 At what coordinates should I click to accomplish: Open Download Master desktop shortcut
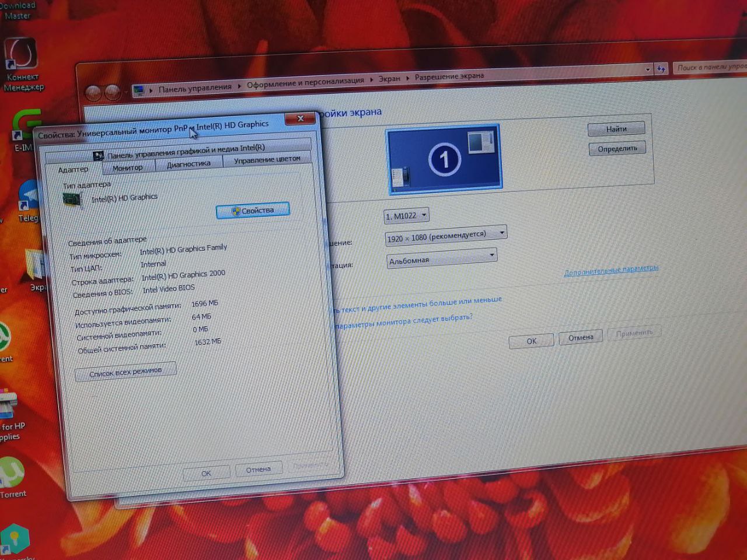pyautogui.click(x=18, y=10)
